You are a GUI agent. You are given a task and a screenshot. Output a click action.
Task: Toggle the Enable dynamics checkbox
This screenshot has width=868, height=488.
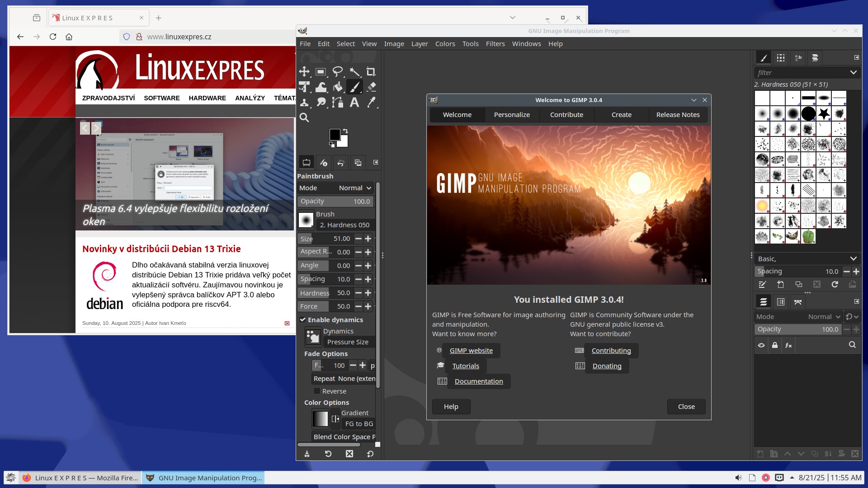(303, 320)
